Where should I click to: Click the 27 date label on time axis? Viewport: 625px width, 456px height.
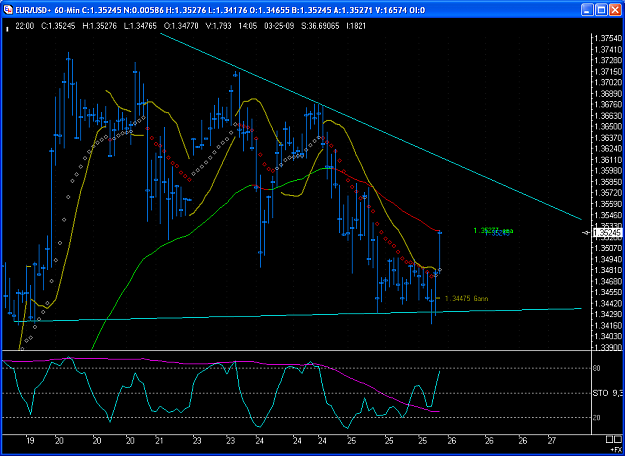click(x=551, y=442)
